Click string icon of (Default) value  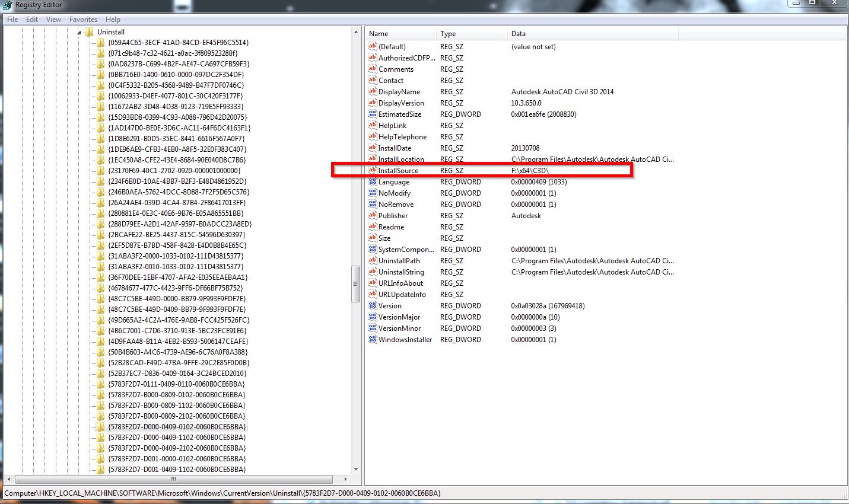click(x=373, y=46)
